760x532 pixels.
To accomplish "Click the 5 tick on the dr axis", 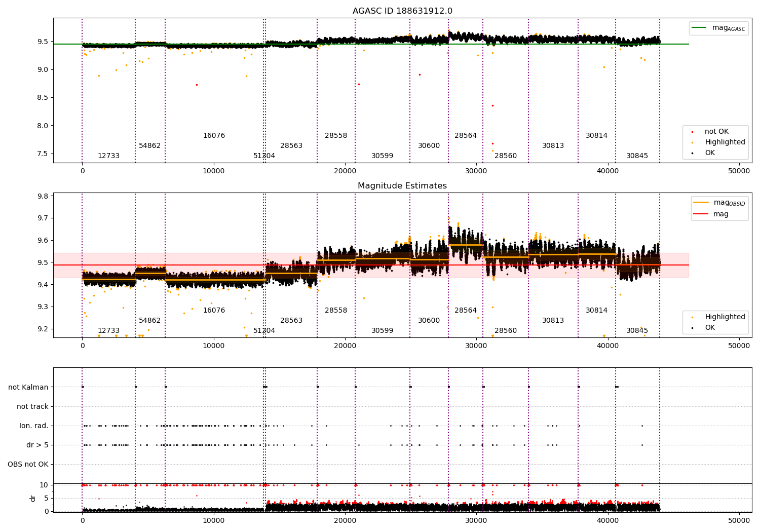I will click(x=46, y=498).
